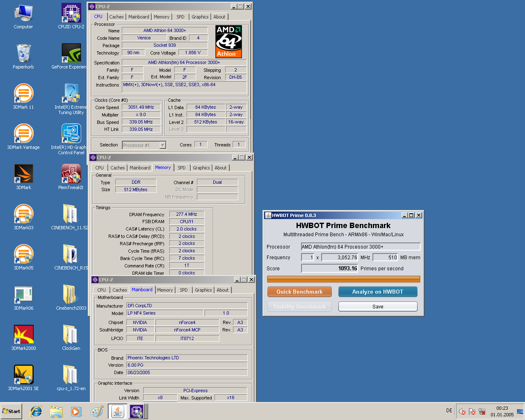Screen dimensions: 525x420
Task: Launch 3DMark03 desktop shortcut
Action: pos(23,217)
